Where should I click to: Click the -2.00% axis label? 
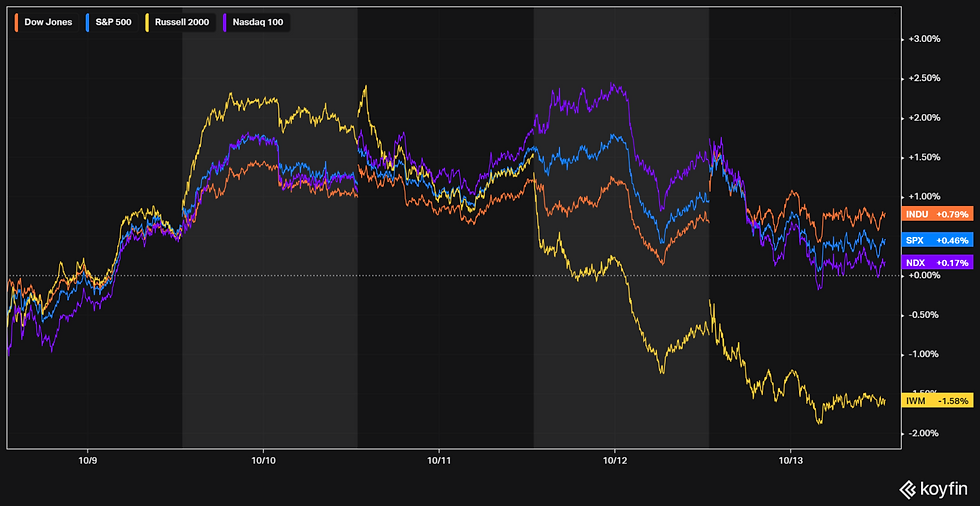click(924, 433)
